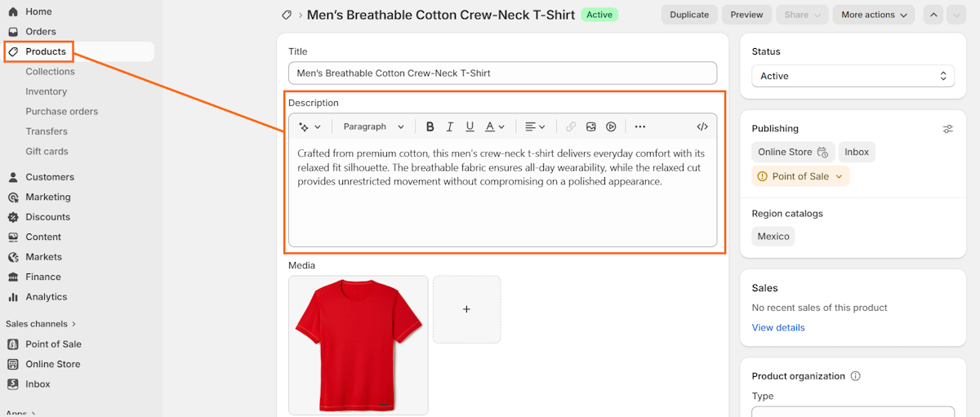The image size is (980, 417).
Task: Expand Sales channels section
Action: tap(41, 324)
